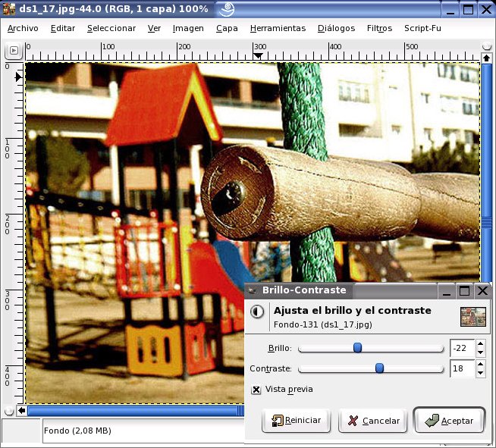Open the Script-Fu menu
This screenshot has width=496, height=448.
[422, 29]
